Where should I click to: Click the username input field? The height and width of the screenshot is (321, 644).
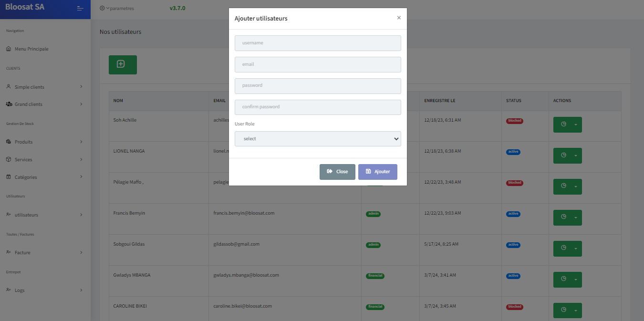point(318,43)
